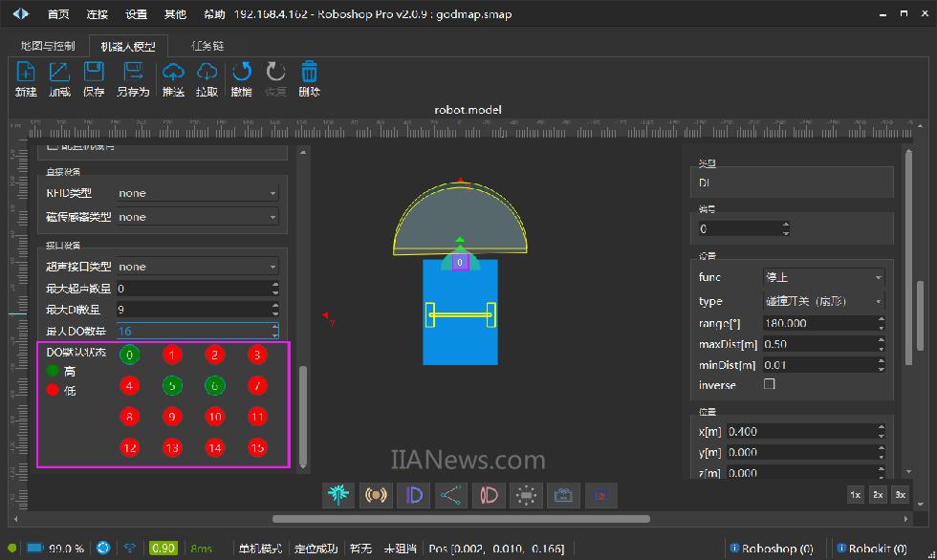Toggle the inverse checkbox
Screen dimensions: 937x560
769,384
